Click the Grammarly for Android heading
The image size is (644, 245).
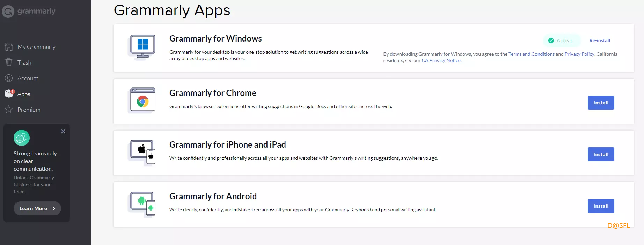point(213,196)
